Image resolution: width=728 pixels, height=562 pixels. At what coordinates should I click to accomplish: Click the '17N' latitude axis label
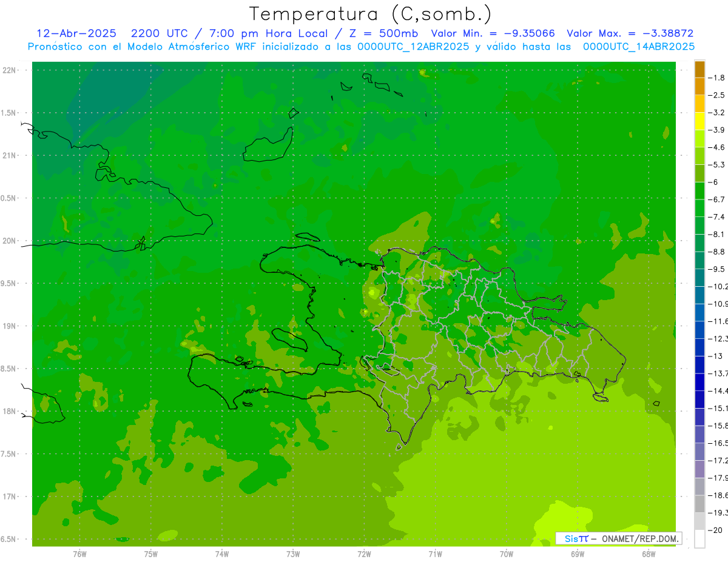click(x=8, y=497)
